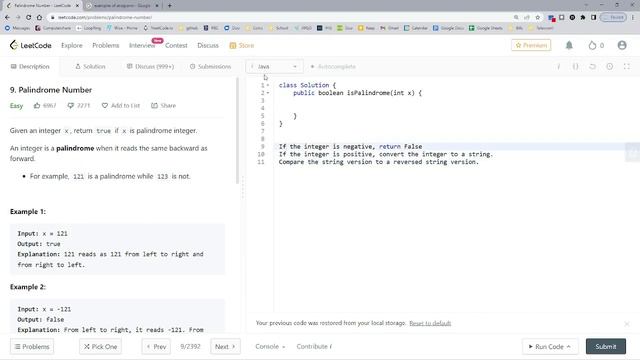
Task: Click the thumbs up like icon
Action: point(37,106)
